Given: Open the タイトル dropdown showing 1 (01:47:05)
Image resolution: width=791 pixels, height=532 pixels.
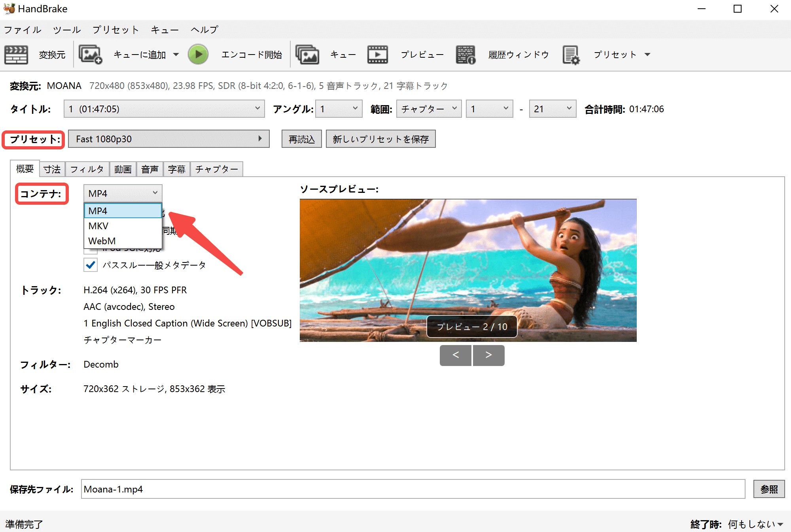Looking at the screenshot, I should 164,109.
